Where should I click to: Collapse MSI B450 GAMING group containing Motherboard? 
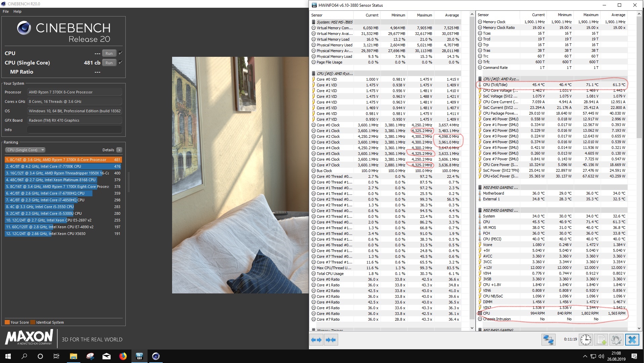click(480, 188)
